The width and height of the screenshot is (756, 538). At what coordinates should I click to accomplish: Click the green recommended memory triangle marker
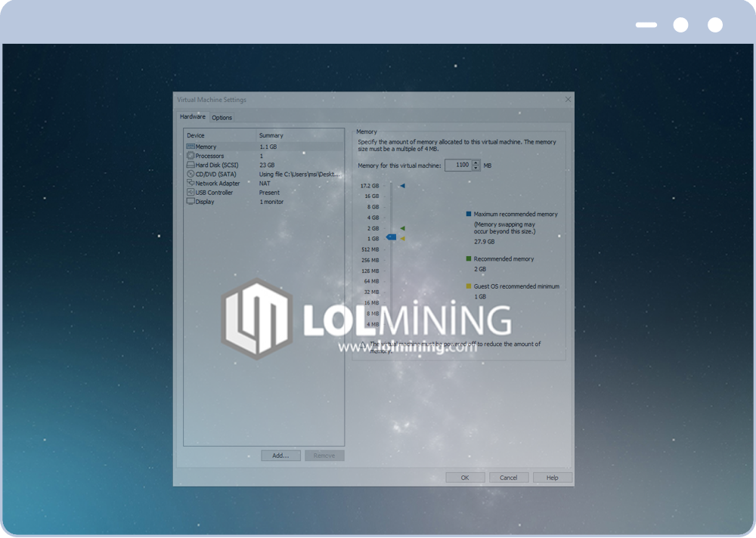402,228
